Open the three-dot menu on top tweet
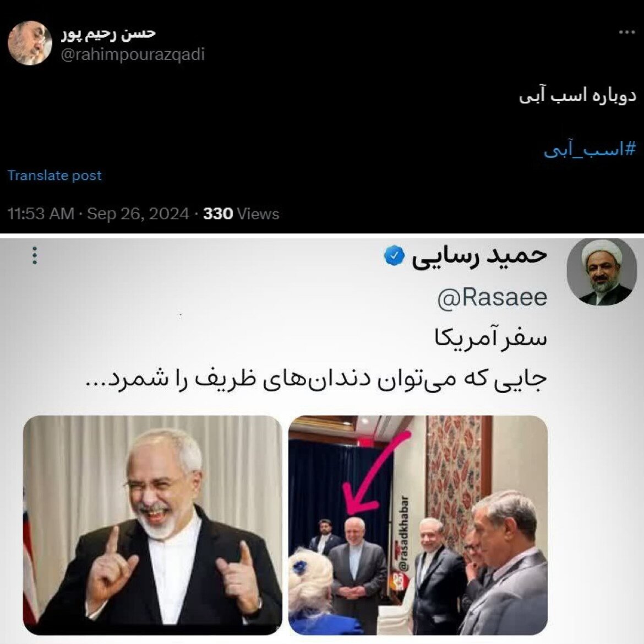 point(627,32)
